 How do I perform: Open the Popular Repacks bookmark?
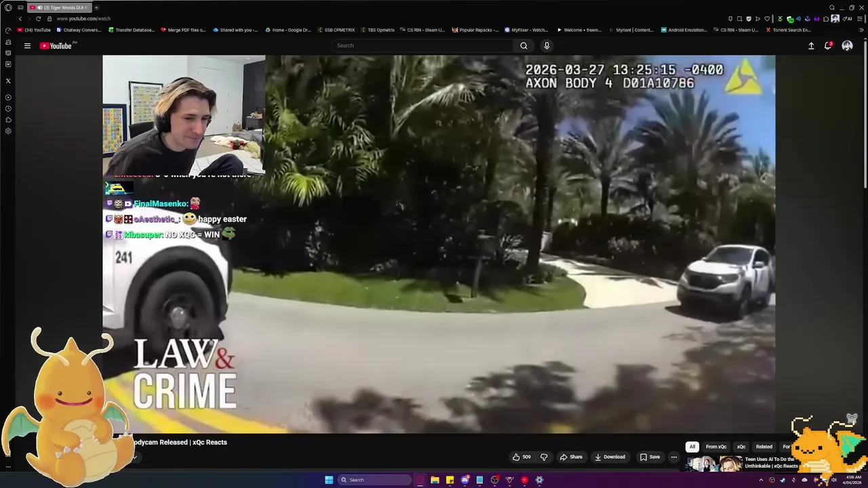475,30
